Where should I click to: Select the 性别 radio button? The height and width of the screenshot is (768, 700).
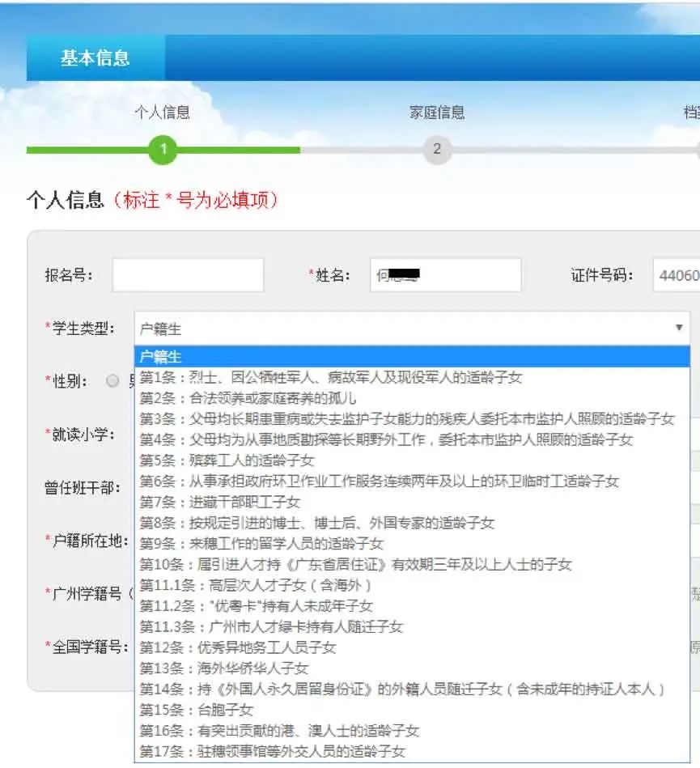[x=112, y=380]
